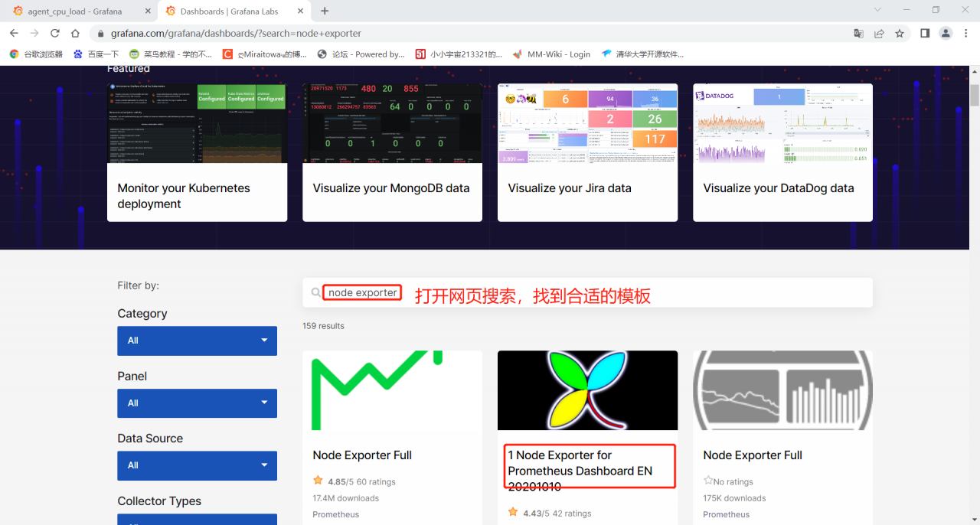Switch to the agent_cpu_load Grafana tab
Viewport: 980px width, 525px height.
[x=75, y=11]
